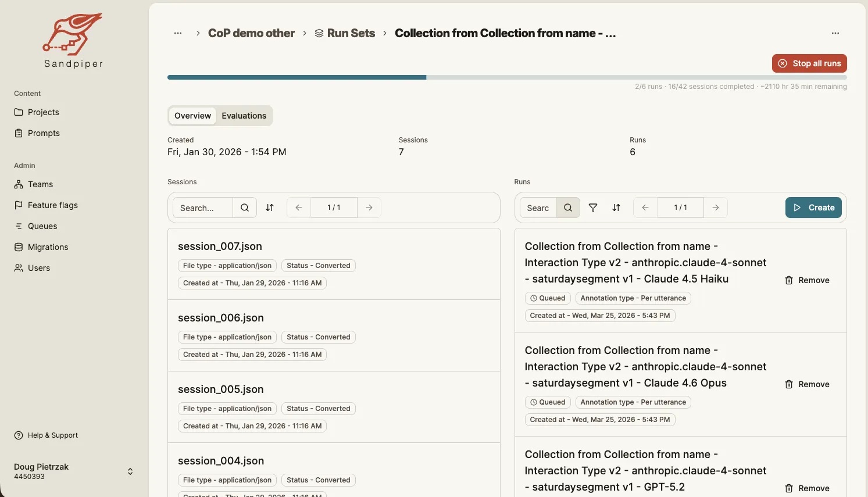
Task: Remove the Claude 4.6 Opus run
Action: (807, 384)
